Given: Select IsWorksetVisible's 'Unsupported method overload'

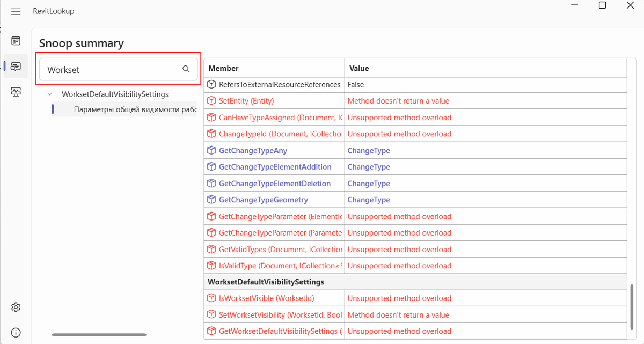Looking at the screenshot, I should coord(399,298).
